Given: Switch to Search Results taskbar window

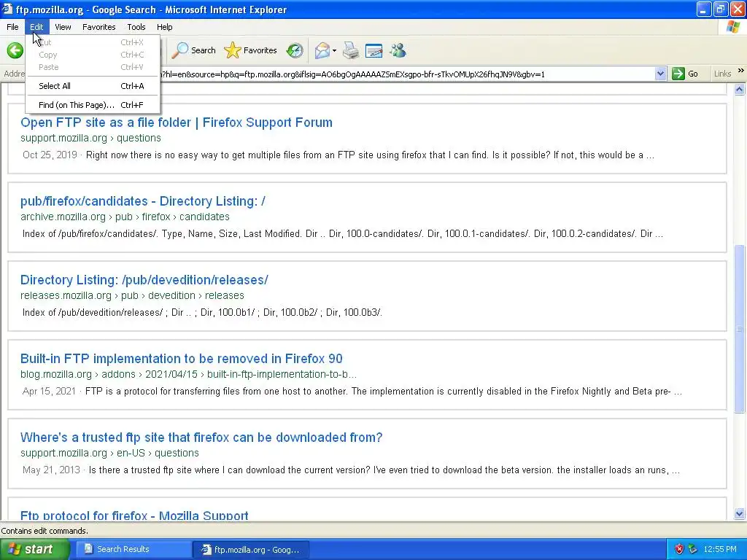Looking at the screenshot, I should [x=134, y=549].
